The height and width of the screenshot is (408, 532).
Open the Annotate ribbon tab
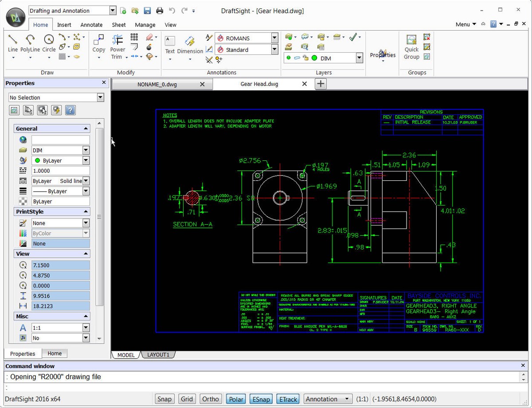(x=91, y=25)
